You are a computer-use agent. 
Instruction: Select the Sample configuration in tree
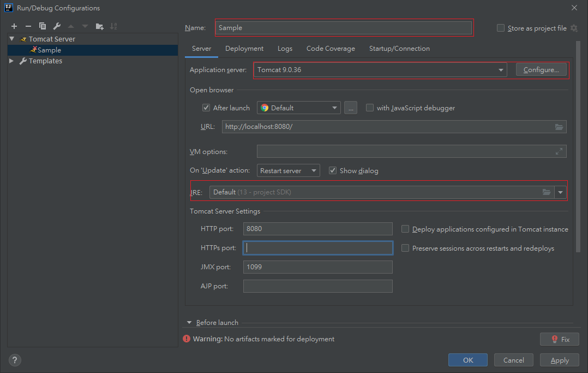[93, 50]
